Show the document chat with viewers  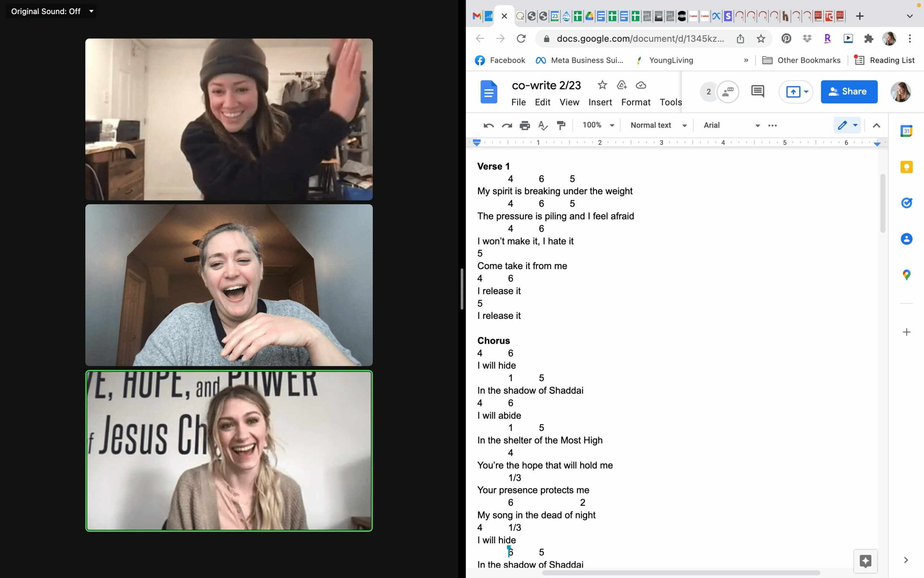coord(728,92)
